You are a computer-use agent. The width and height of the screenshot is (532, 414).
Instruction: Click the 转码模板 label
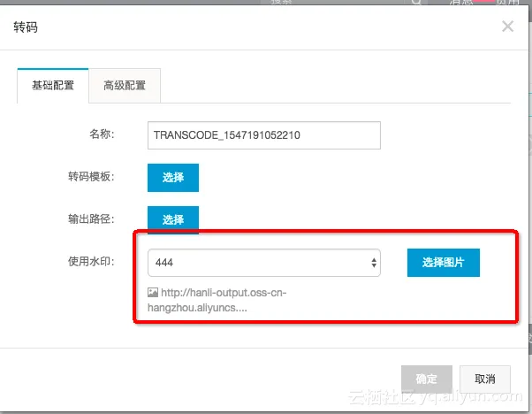(x=91, y=176)
